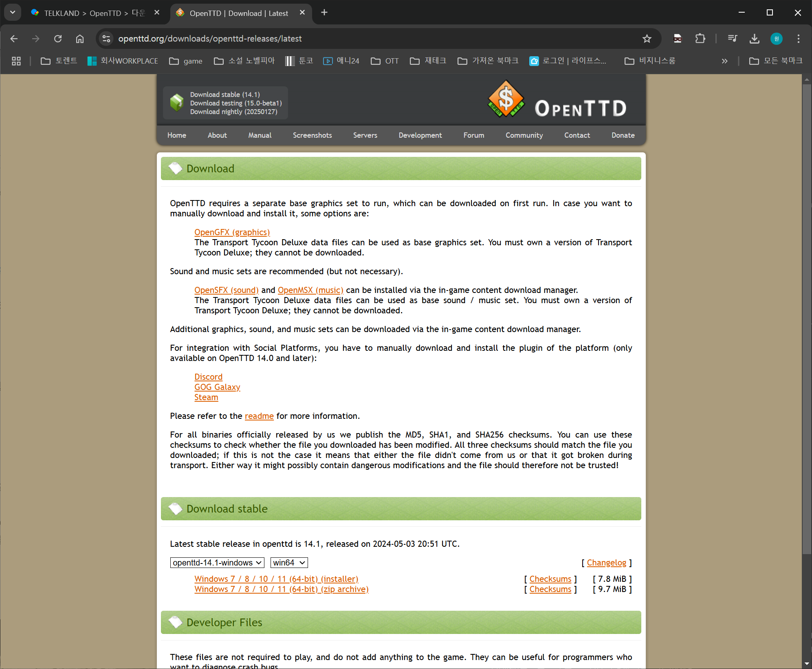This screenshot has height=669, width=812.
Task: Expand hidden bookmarks with double chevron
Action: 724,61
